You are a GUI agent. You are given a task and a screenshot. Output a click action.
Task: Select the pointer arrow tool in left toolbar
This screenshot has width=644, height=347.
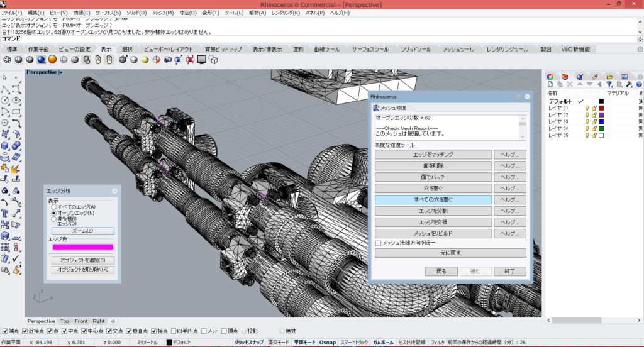coord(5,77)
